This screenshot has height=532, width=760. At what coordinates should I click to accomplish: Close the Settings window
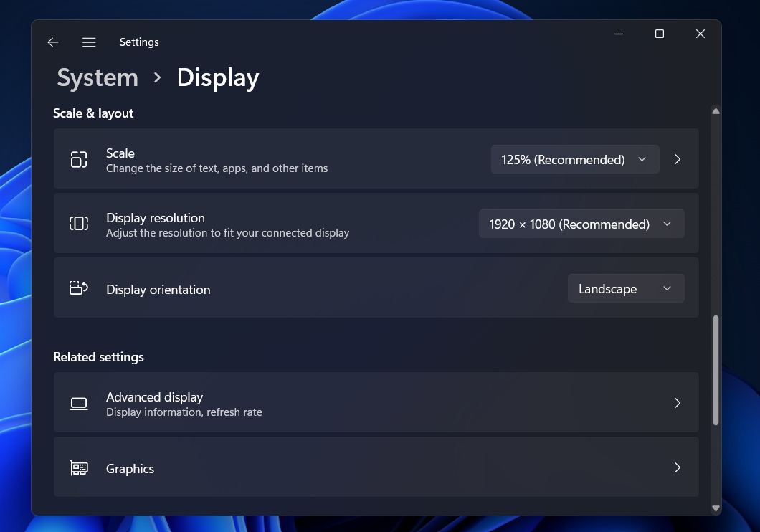pyautogui.click(x=700, y=34)
